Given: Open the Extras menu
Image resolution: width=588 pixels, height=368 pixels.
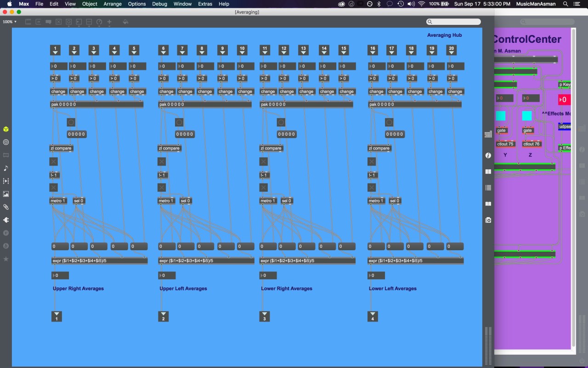Looking at the screenshot, I should (x=205, y=4).
